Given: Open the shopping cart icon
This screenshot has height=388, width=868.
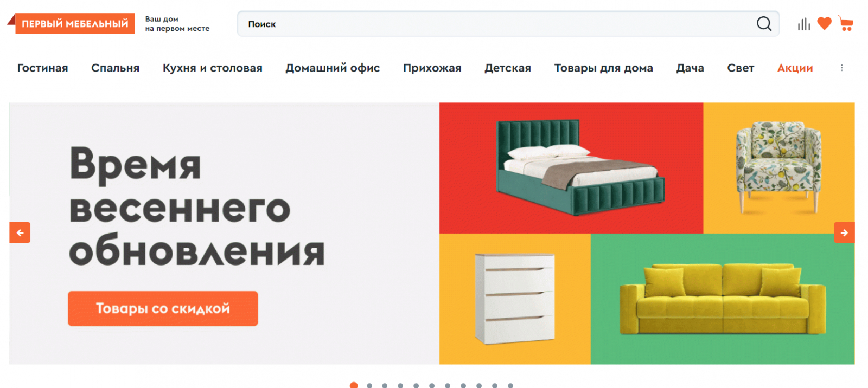Looking at the screenshot, I should pyautogui.click(x=845, y=23).
